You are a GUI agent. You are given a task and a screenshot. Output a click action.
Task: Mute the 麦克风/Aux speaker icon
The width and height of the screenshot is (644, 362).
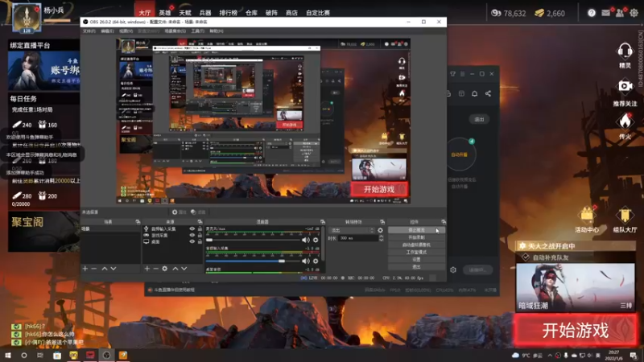tap(306, 240)
